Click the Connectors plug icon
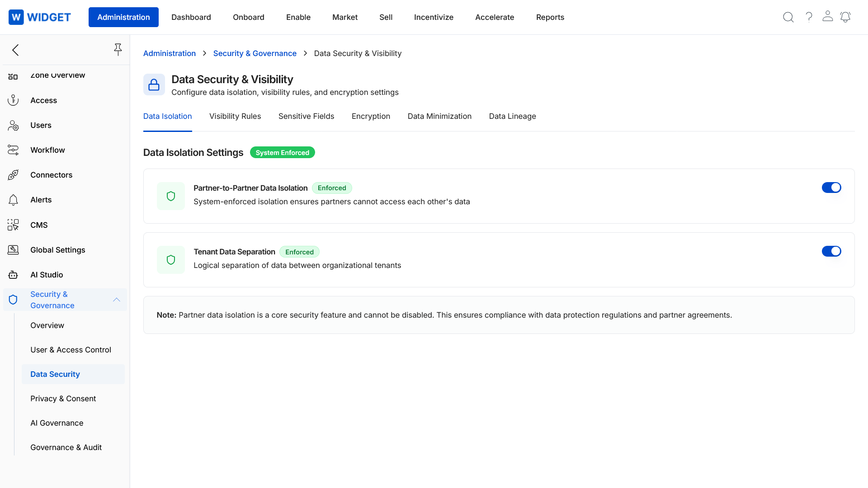The width and height of the screenshot is (868, 488). [13, 175]
